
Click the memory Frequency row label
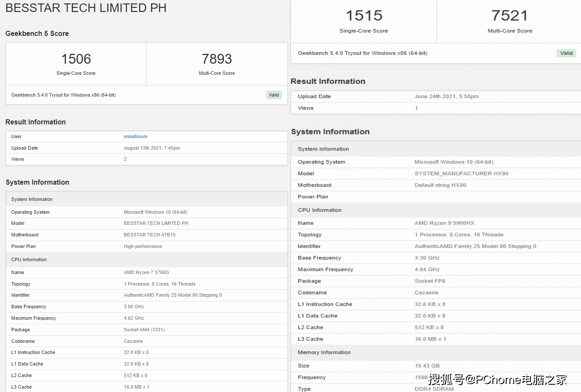pos(311,377)
